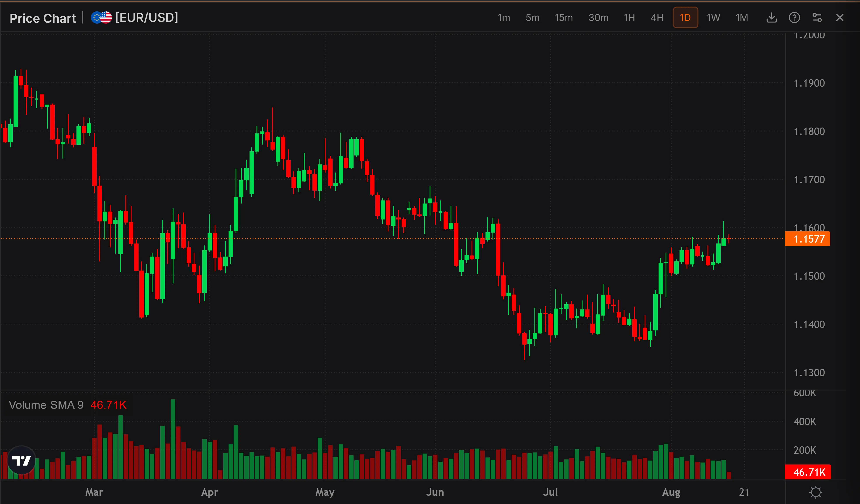Click the 400K volume axis label
The height and width of the screenshot is (504, 860).
805,421
